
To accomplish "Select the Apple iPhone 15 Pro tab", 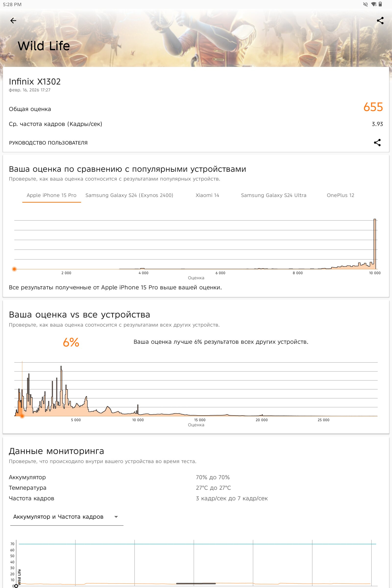I will pos(51,195).
